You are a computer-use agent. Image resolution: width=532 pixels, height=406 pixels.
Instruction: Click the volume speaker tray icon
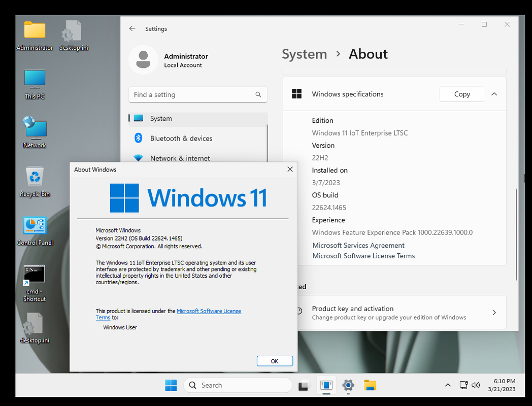[476, 385]
